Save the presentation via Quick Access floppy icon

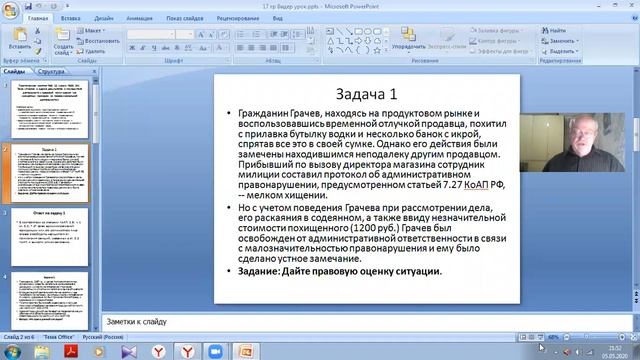[28, 6]
